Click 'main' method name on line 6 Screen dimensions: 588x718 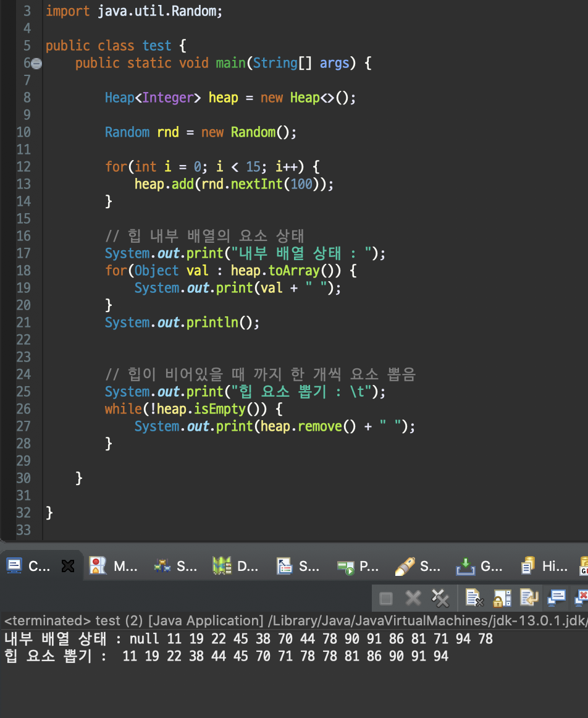[230, 63]
